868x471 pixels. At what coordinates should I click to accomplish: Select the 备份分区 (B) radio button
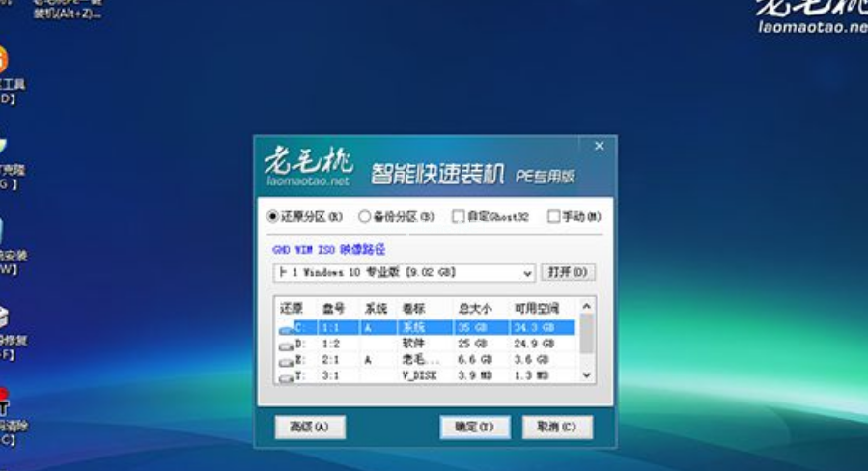(x=365, y=217)
